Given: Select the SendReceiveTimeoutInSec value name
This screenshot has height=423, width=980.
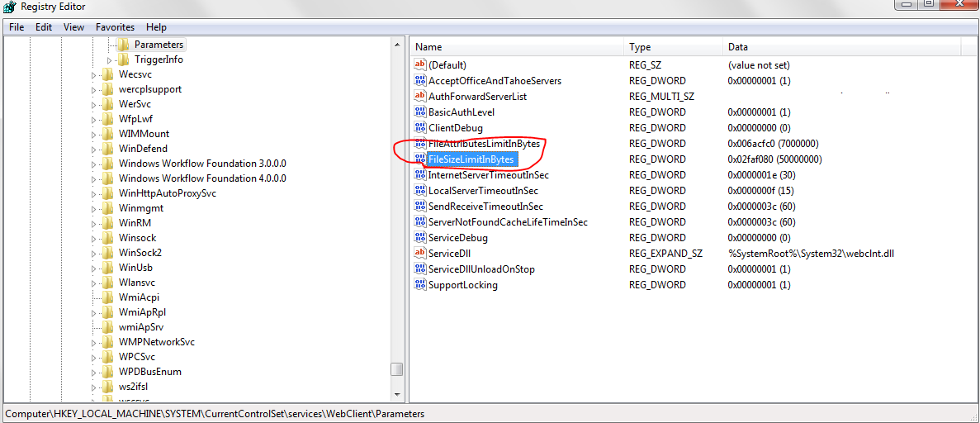Looking at the screenshot, I should pyautogui.click(x=485, y=207).
